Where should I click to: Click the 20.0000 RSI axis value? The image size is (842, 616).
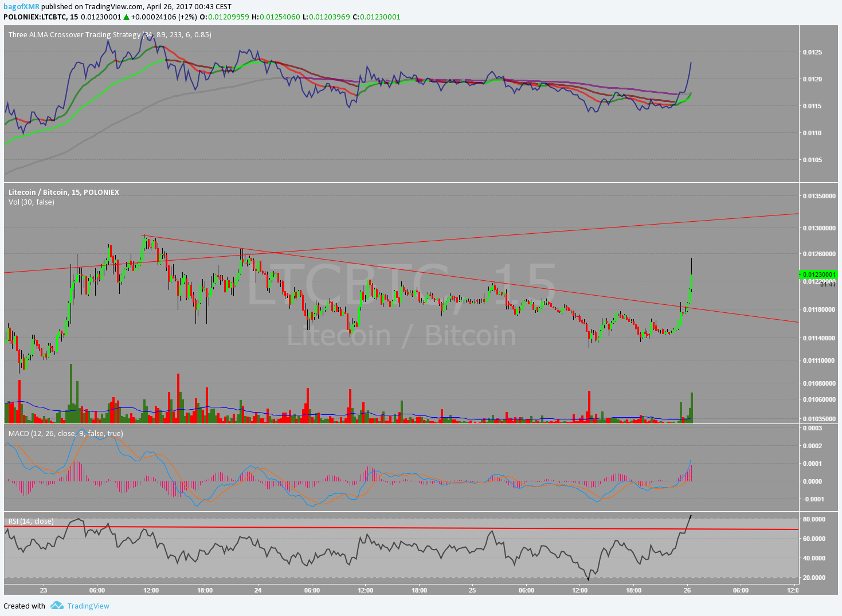[813, 578]
